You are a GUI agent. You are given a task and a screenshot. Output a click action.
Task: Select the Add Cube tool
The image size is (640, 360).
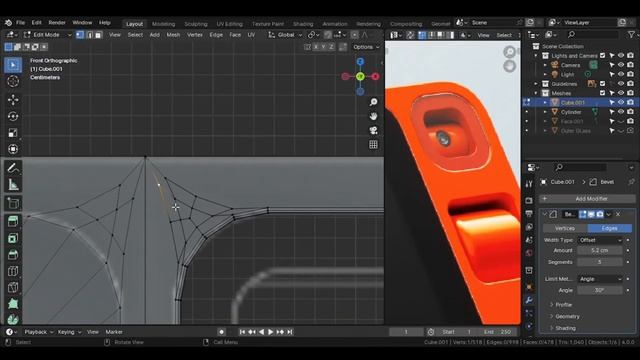tap(13, 203)
